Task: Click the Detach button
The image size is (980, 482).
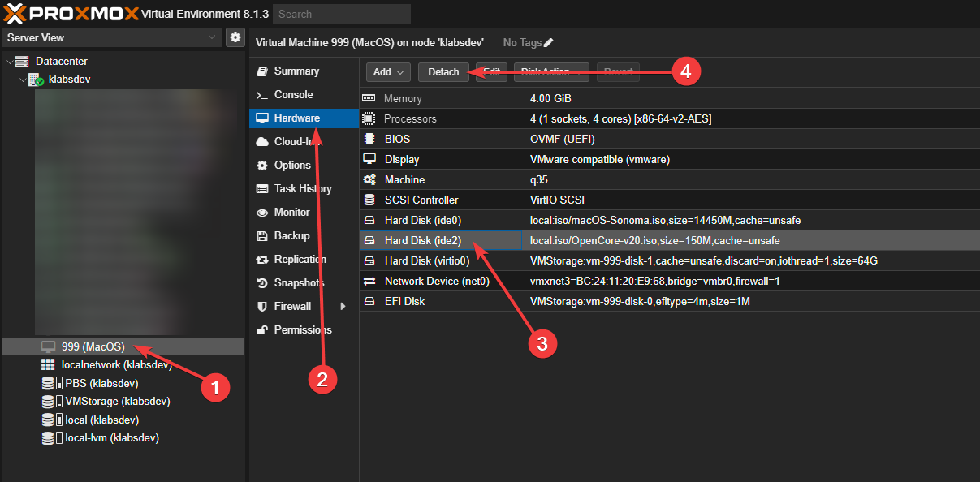Action: point(443,71)
